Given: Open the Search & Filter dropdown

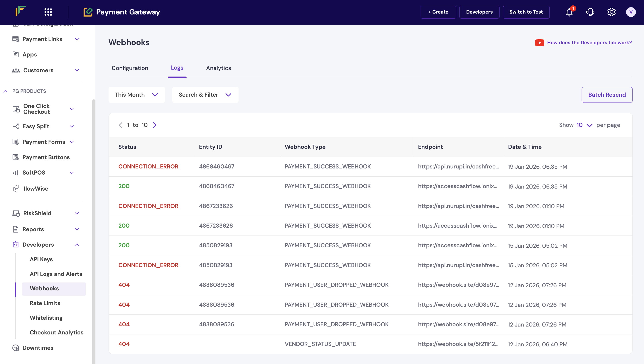Looking at the screenshot, I should tap(205, 95).
